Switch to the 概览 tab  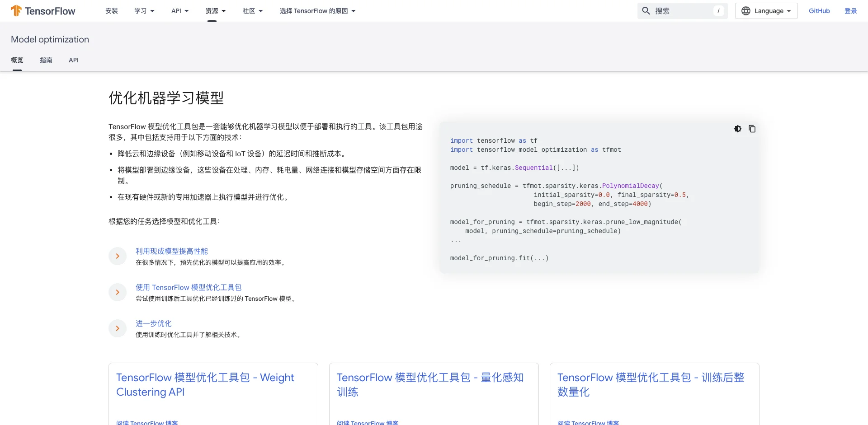[x=17, y=60]
